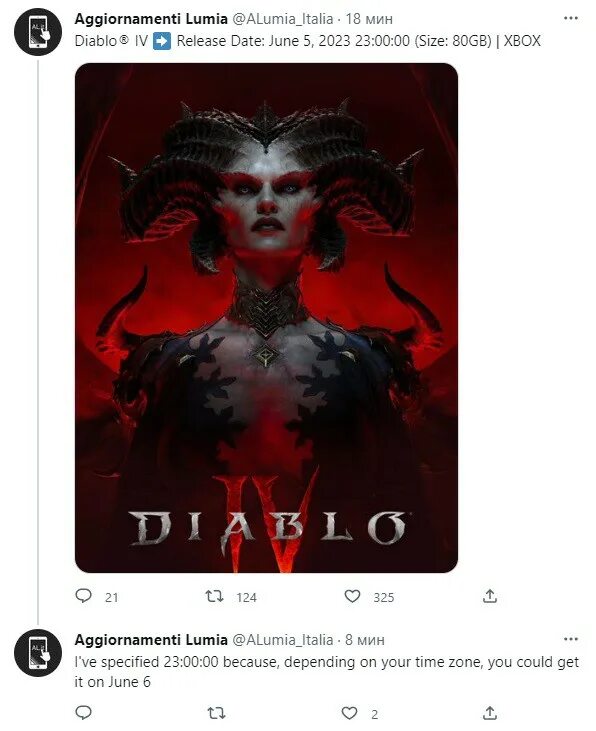596x731 pixels.
Task: Share the follow-up tweet about time zones
Action: coord(490,712)
